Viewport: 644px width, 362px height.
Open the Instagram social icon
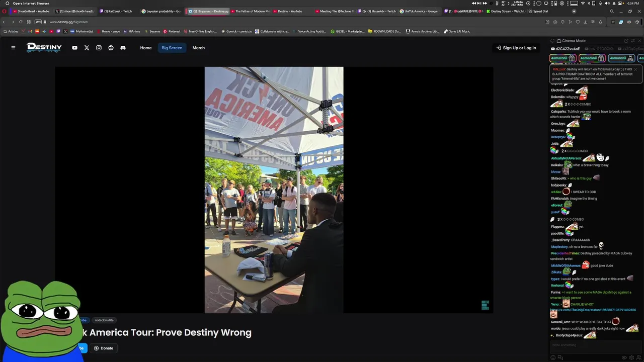pyautogui.click(x=99, y=48)
